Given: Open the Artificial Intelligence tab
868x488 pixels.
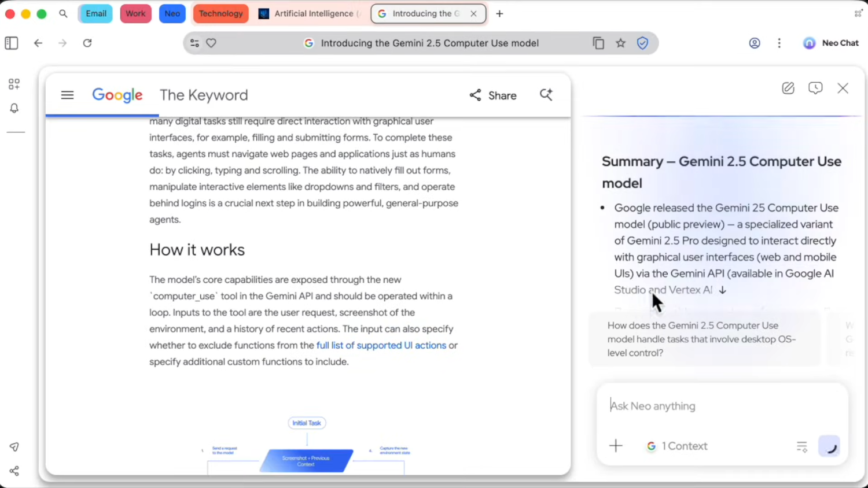Looking at the screenshot, I should pyautogui.click(x=310, y=13).
